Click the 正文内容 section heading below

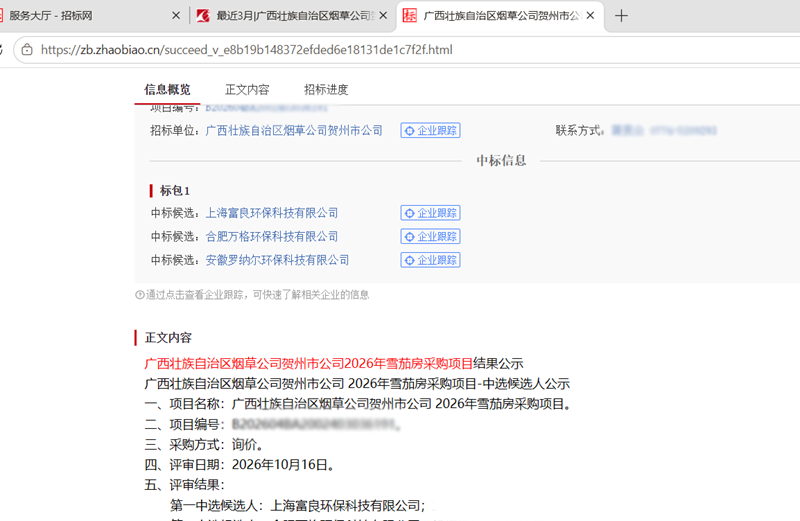tap(168, 338)
